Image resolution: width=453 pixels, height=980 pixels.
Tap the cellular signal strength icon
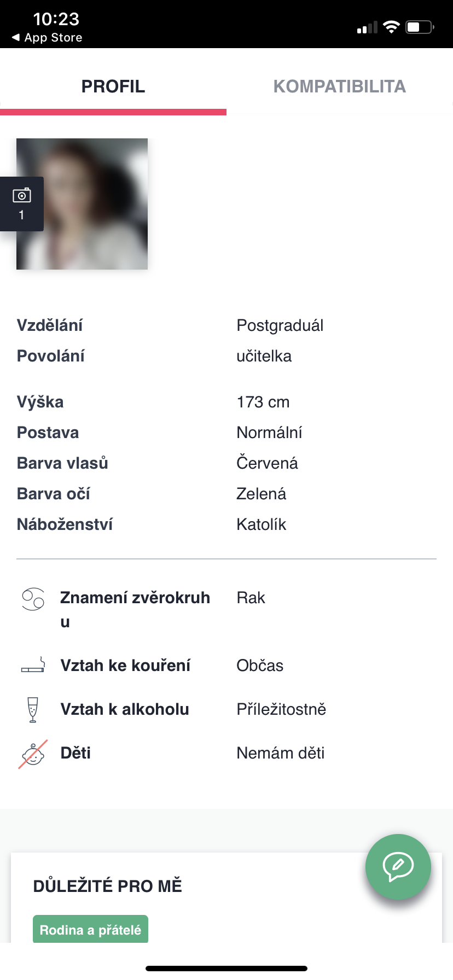point(367,27)
